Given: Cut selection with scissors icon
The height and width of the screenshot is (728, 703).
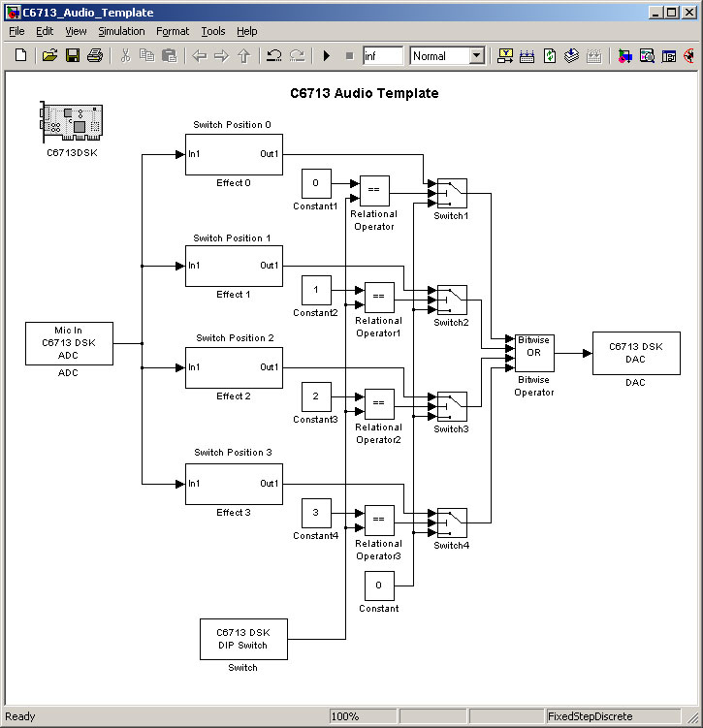Looking at the screenshot, I should (x=125, y=55).
